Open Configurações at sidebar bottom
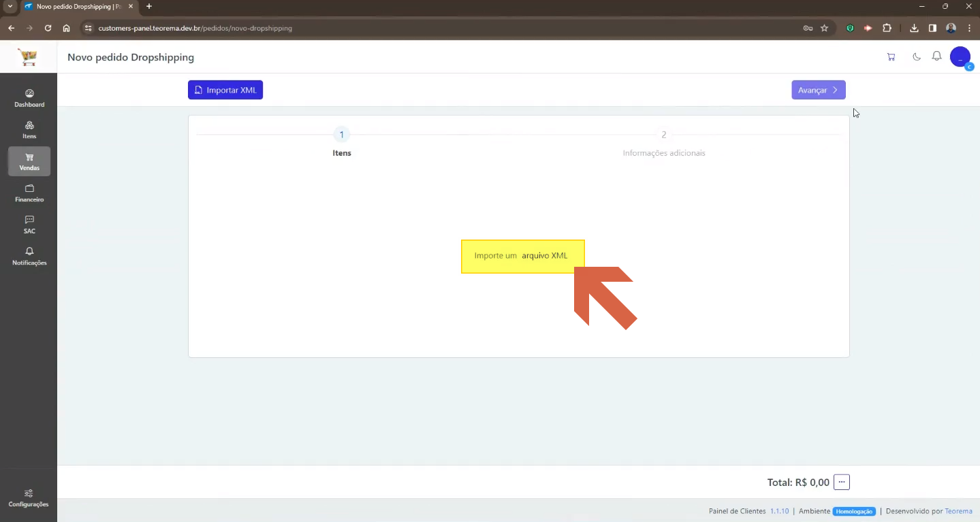The width and height of the screenshot is (980, 522). click(x=29, y=498)
